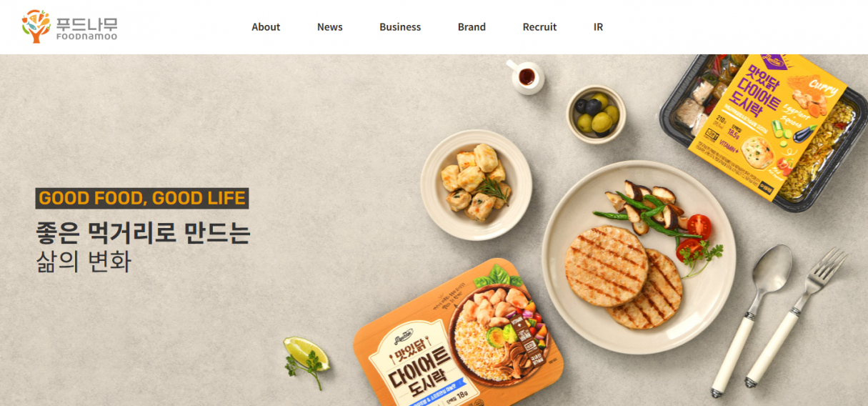Click the '삶의 변화' subtitle text
Screen dimensions: 868x406
tap(84, 262)
